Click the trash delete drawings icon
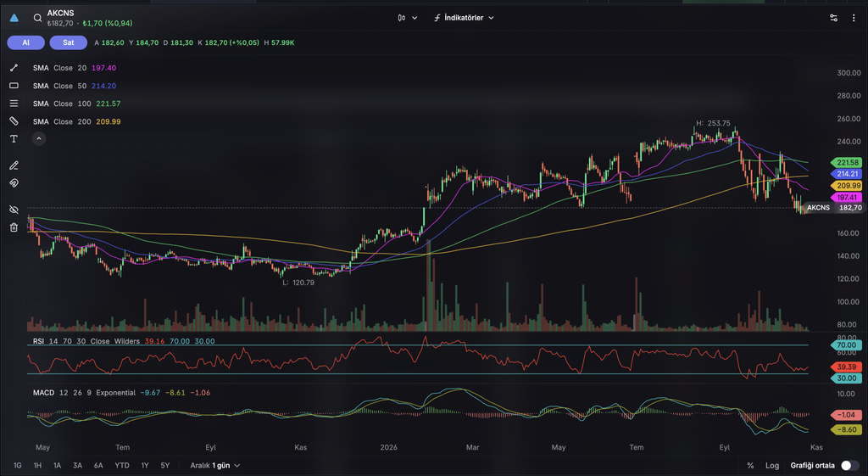This screenshot has height=476, width=868. 14,227
